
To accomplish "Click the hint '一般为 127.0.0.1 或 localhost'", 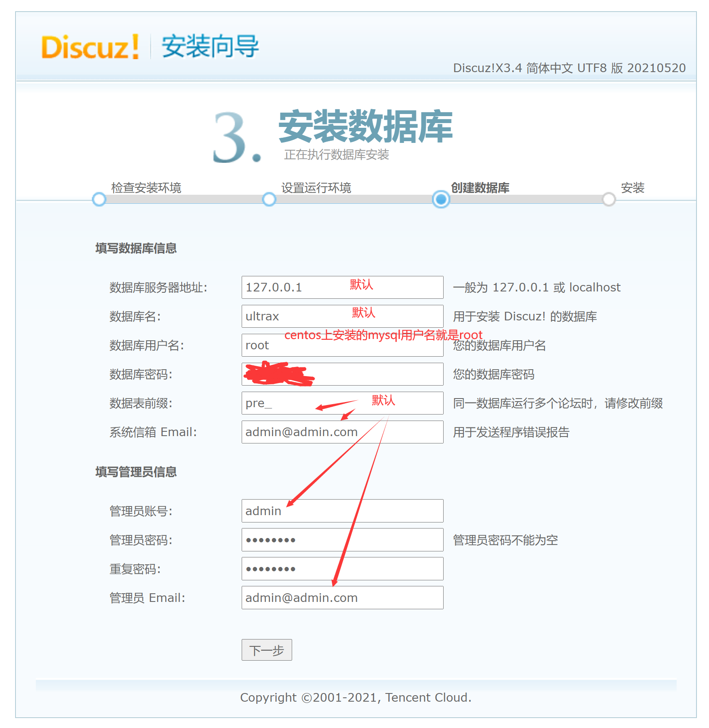I will coord(537,288).
